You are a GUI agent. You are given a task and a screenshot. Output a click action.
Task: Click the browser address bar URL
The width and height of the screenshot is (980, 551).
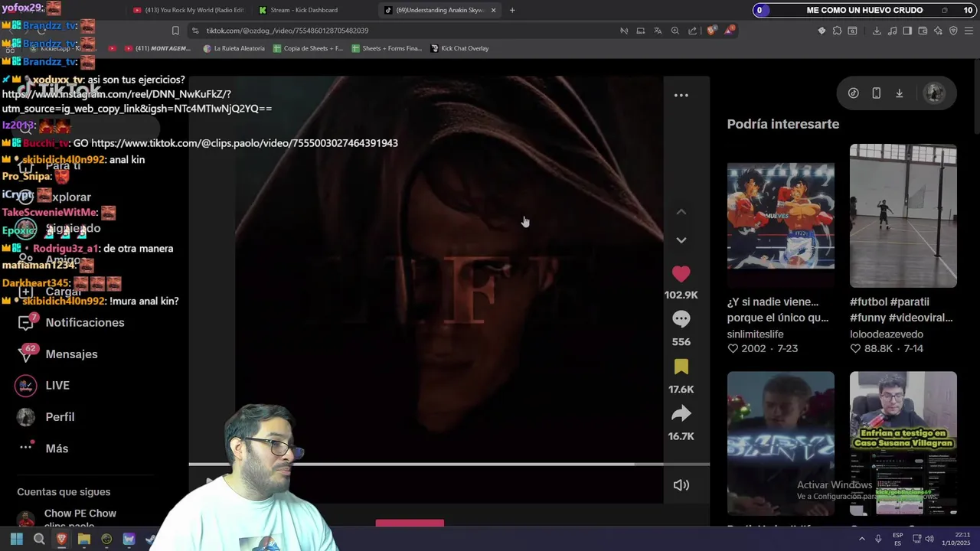click(287, 31)
